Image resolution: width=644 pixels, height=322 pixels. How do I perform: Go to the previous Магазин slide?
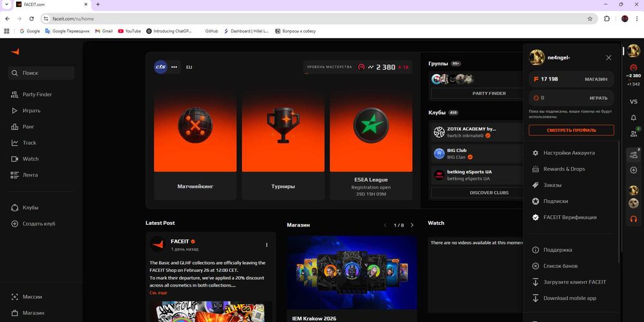tap(385, 225)
